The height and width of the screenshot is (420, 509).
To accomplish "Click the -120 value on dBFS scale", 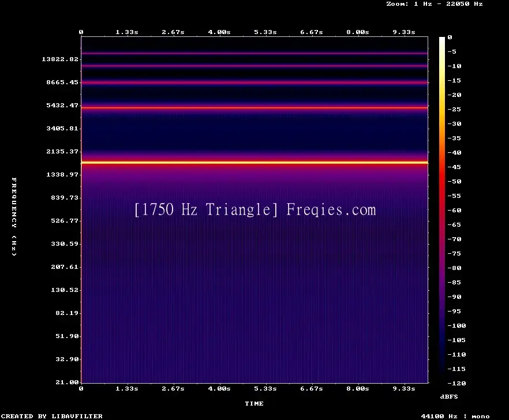I will coord(456,383).
